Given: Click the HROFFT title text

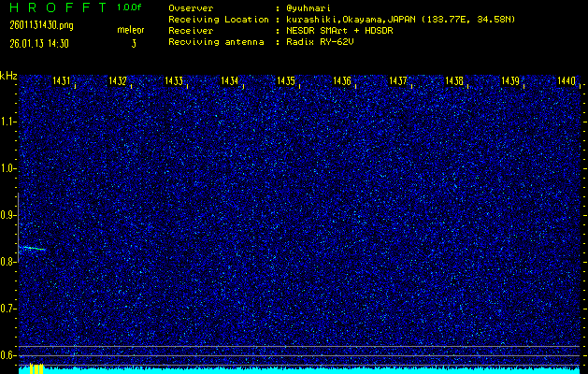Looking at the screenshot, I should pyautogui.click(x=51, y=7).
